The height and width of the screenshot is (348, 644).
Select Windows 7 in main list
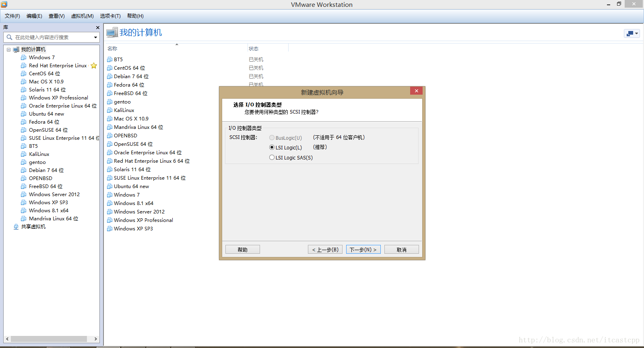click(127, 195)
